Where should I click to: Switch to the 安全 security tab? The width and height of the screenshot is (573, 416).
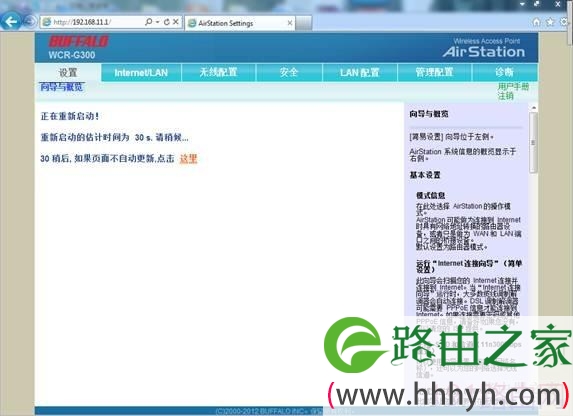tap(289, 72)
